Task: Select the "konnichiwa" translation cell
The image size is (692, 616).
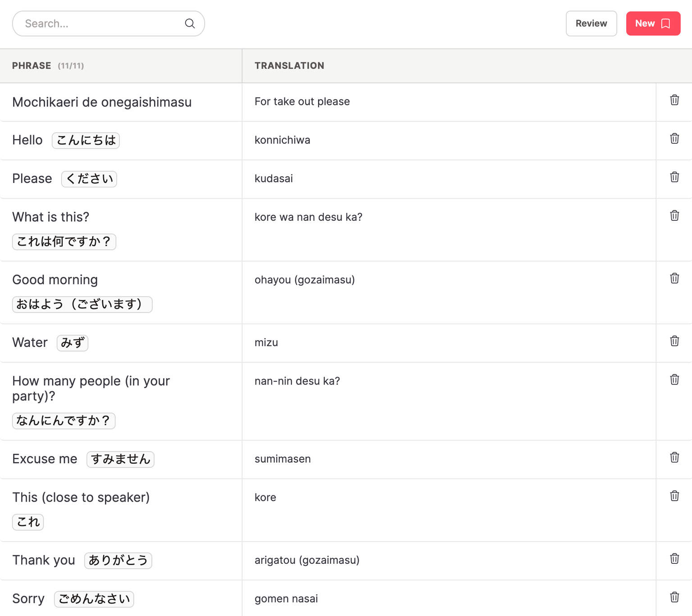Action: point(282,140)
